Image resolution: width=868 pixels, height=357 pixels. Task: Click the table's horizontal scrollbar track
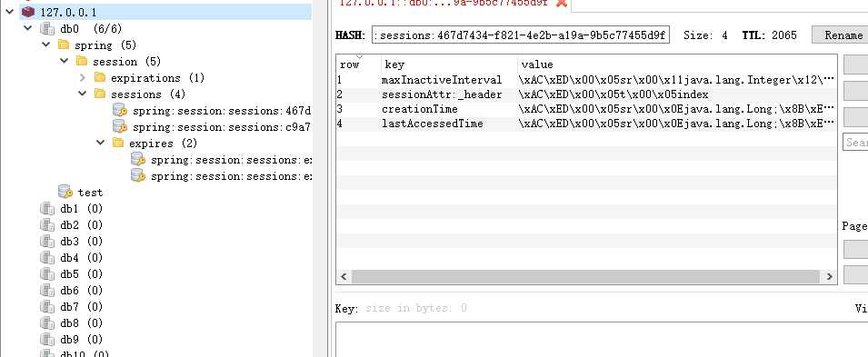pyautogui.click(x=586, y=276)
